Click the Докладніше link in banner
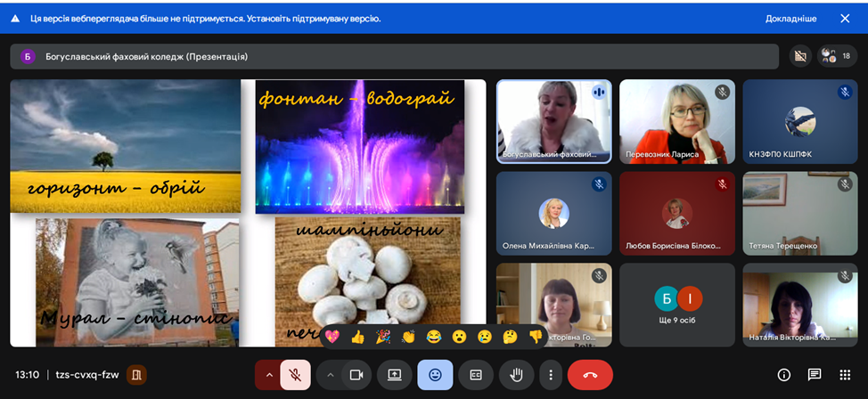Image resolution: width=868 pixels, height=399 pixels. click(790, 18)
